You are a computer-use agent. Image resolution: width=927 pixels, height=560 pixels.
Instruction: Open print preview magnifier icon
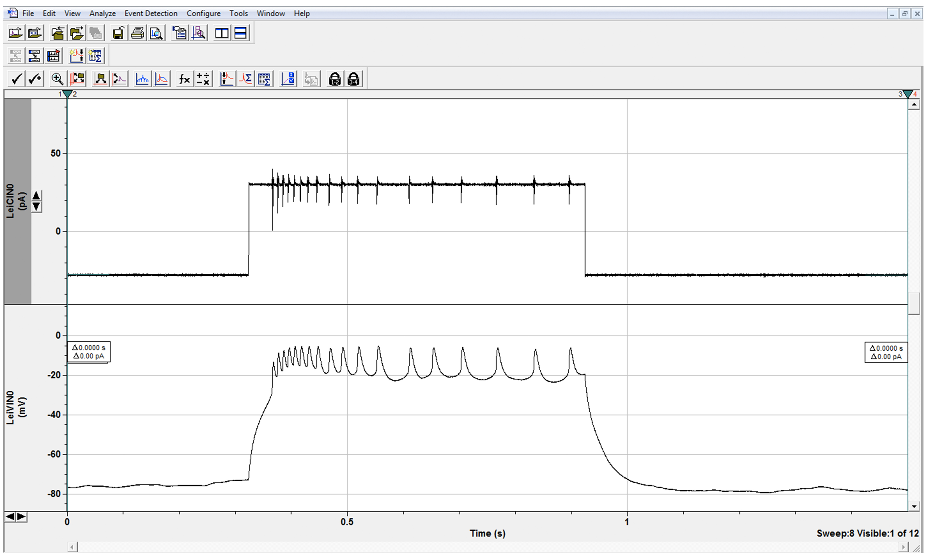click(x=157, y=33)
